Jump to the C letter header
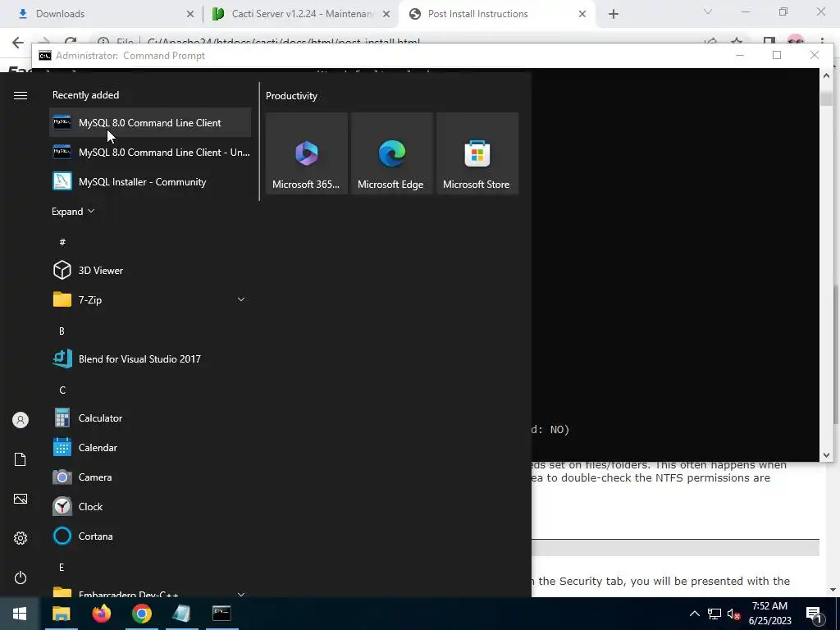The height and width of the screenshot is (630, 840). (x=62, y=390)
